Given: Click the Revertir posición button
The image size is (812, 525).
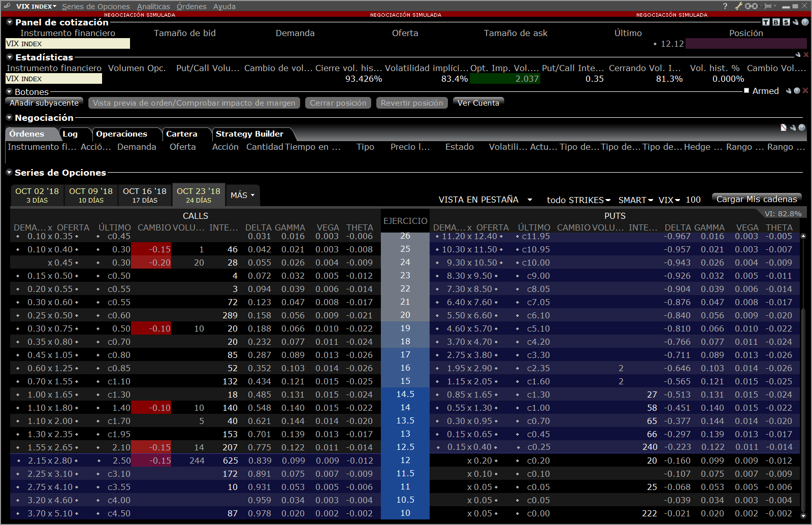Looking at the screenshot, I should 412,103.
